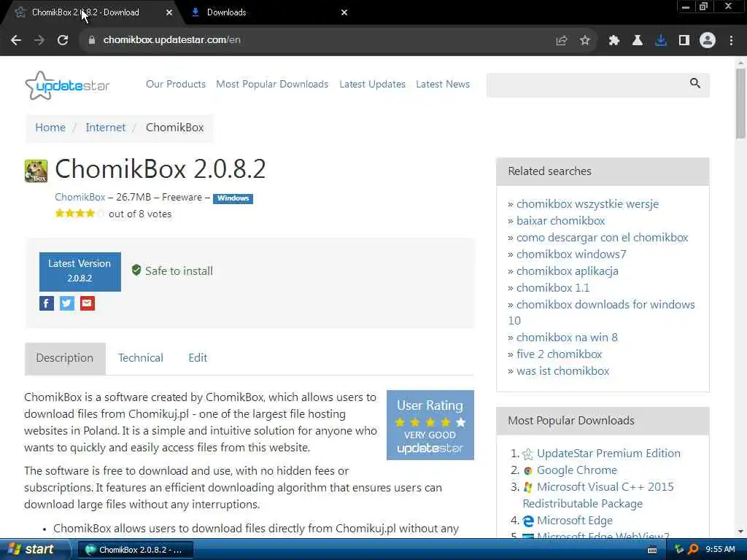Click the tray search magnifier icon
This screenshot has width=747, height=560.
point(693,550)
